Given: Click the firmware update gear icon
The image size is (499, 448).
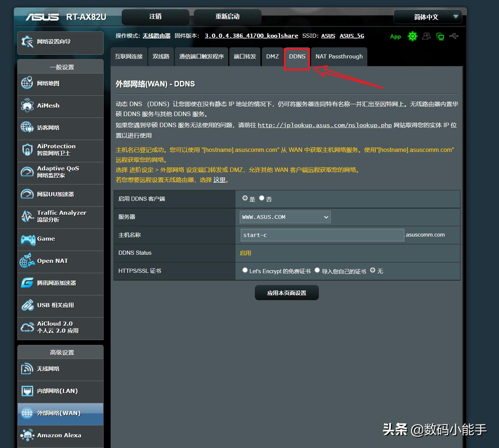Looking at the screenshot, I should coord(412,36).
